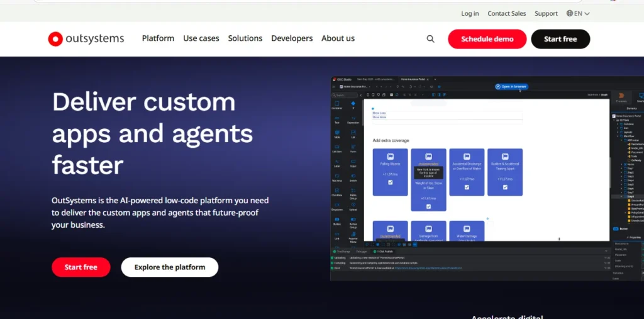Image resolution: width=644 pixels, height=319 pixels.
Task: Click the Label widget icon in ODC Studio preview
Action: 337,161
